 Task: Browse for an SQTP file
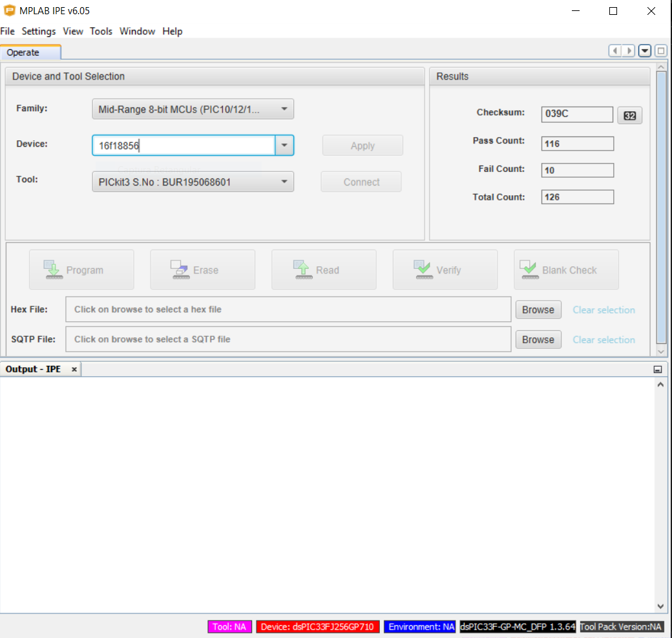538,339
